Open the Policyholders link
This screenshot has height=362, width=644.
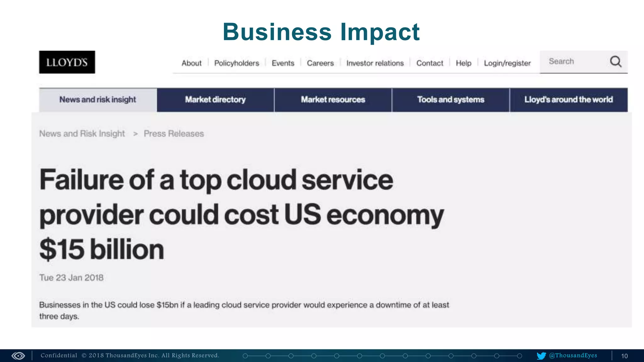tap(236, 63)
